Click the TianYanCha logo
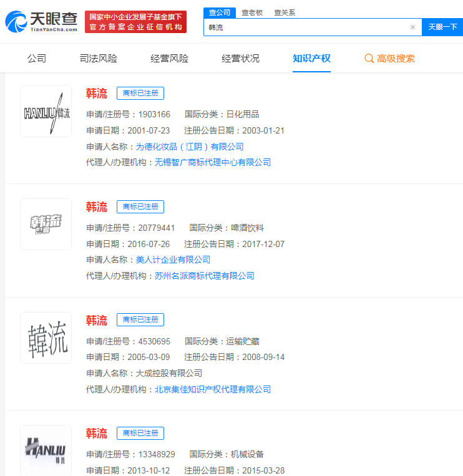The height and width of the screenshot is (476, 463). point(41,22)
